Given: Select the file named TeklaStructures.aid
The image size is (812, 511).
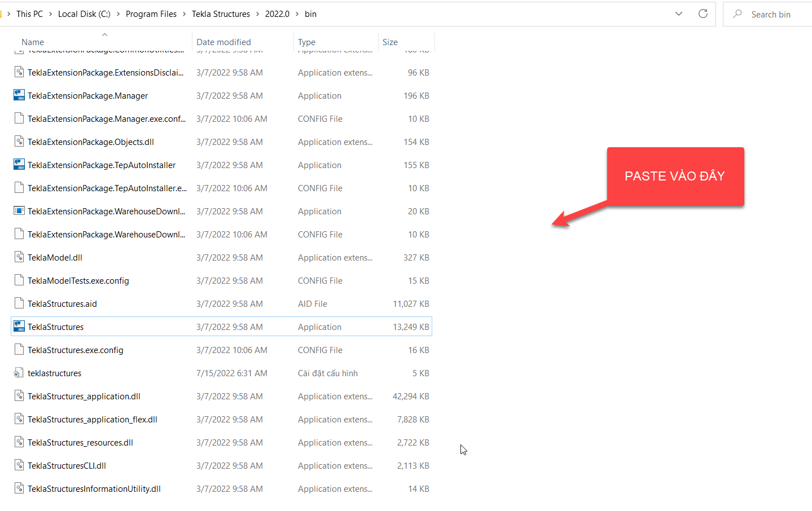Looking at the screenshot, I should [62, 303].
